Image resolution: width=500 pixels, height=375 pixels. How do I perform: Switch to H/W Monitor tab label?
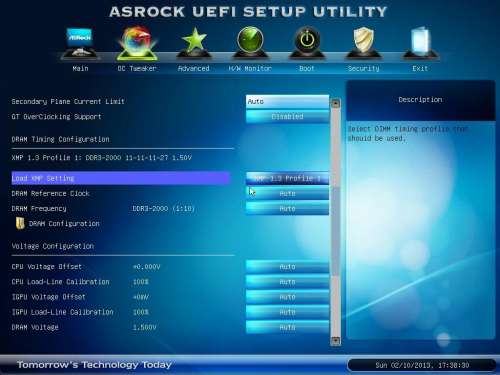250,69
